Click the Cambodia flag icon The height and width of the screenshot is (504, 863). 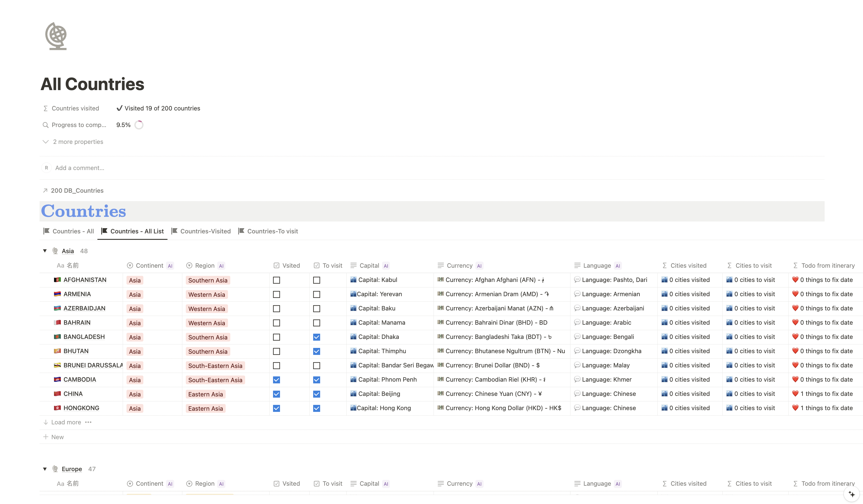pos(57,379)
